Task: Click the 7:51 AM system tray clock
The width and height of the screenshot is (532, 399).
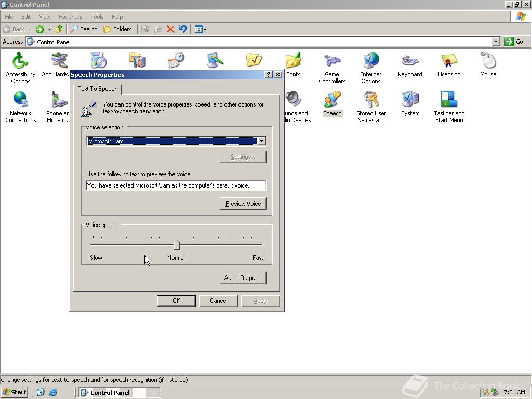Action: tap(514, 392)
